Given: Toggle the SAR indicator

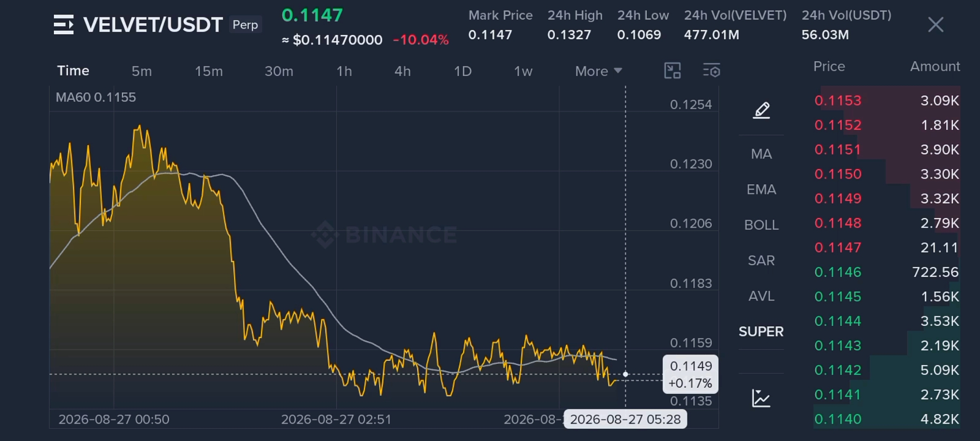Looking at the screenshot, I should click(761, 261).
